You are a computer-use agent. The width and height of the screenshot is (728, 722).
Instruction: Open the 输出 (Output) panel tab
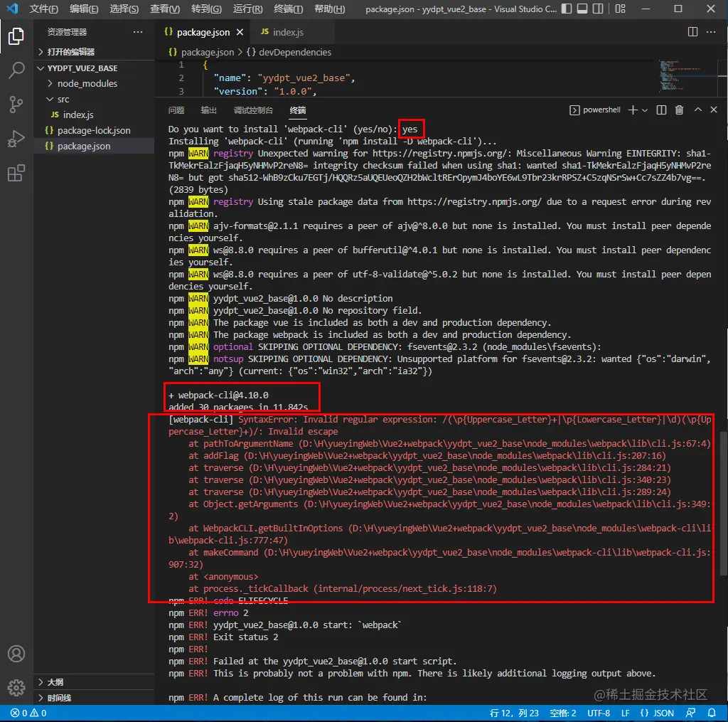click(208, 110)
